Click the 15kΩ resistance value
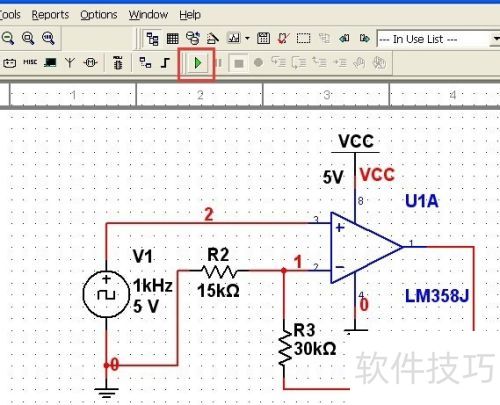This screenshot has height=405, width=500. pos(218,291)
